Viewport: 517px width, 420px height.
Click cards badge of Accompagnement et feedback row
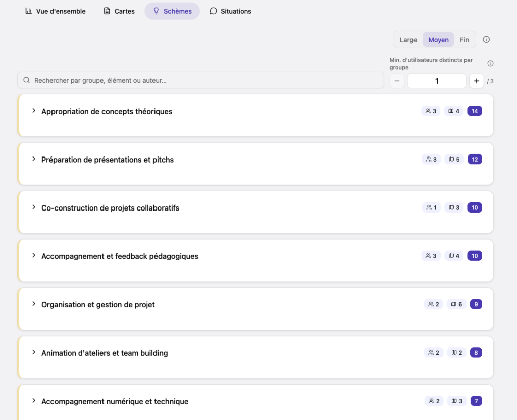(454, 256)
